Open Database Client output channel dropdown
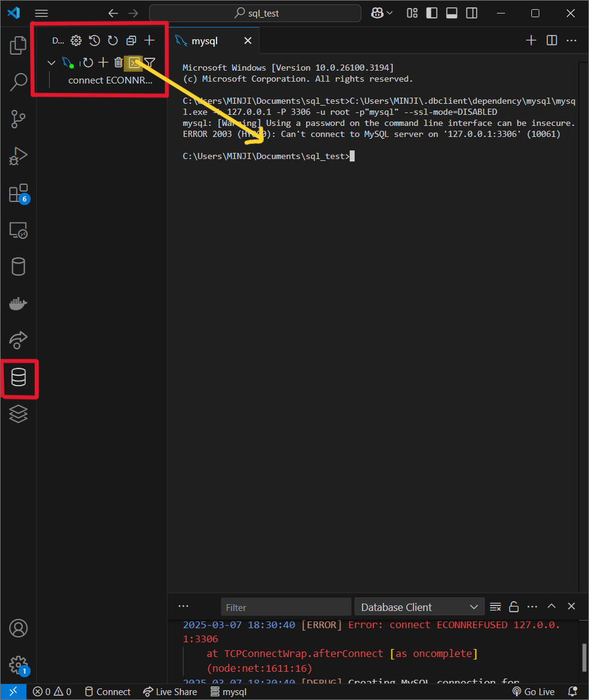Viewport: 589px width, 700px height. (x=420, y=607)
